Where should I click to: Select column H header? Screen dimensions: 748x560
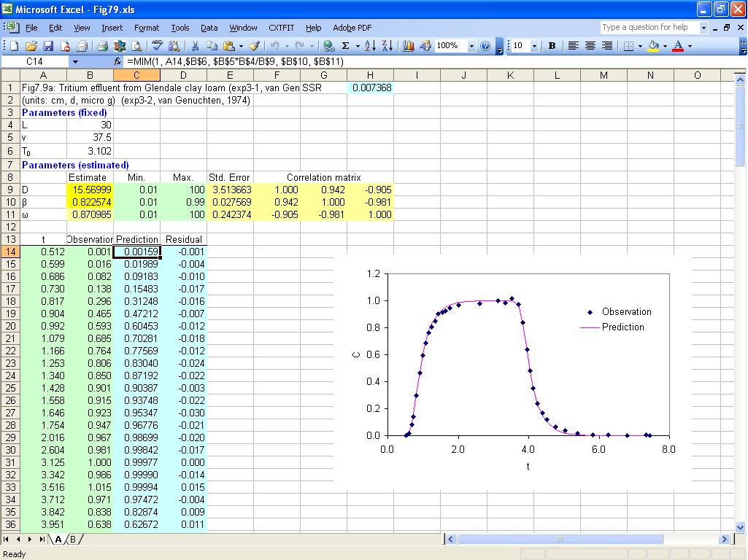click(370, 75)
